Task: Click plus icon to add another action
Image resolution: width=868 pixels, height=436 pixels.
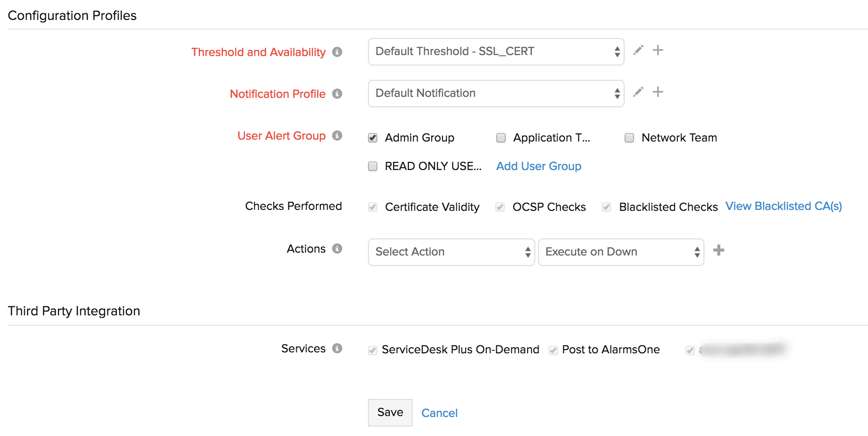Action: point(719,250)
